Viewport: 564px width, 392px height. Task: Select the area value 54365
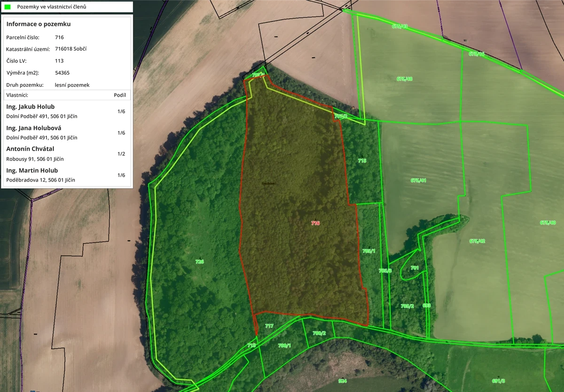pos(63,73)
